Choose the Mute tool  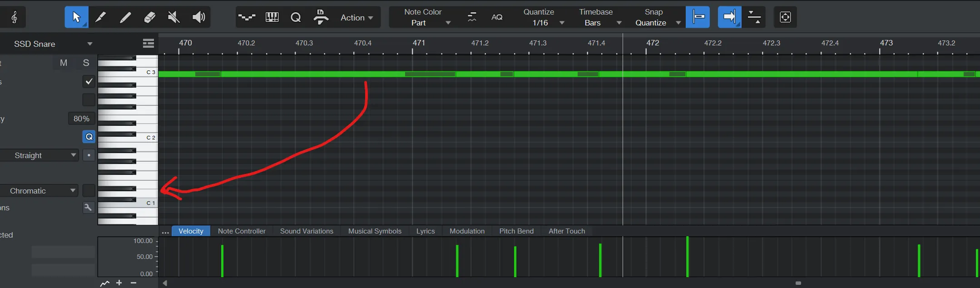[173, 17]
